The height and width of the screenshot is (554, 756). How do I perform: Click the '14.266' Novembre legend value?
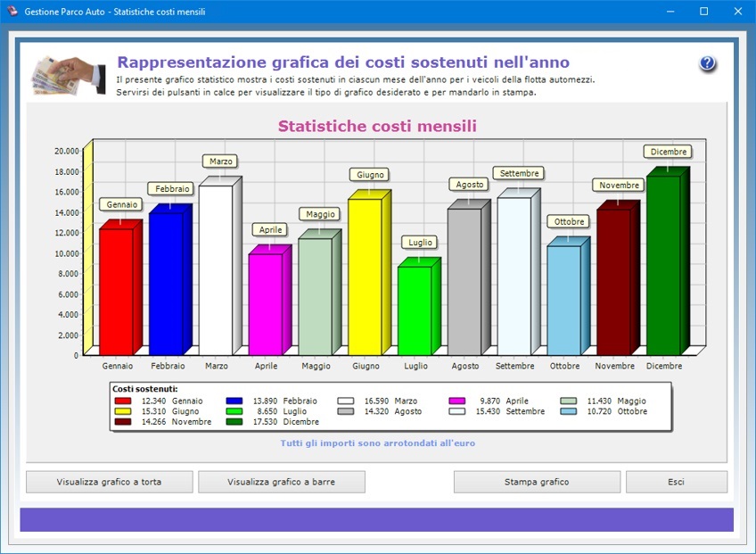(x=154, y=422)
